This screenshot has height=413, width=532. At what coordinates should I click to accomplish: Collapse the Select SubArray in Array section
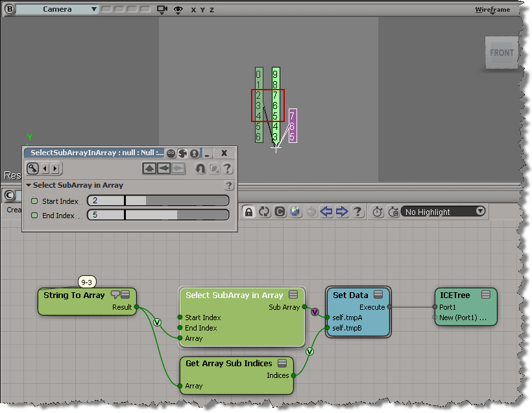[29, 186]
